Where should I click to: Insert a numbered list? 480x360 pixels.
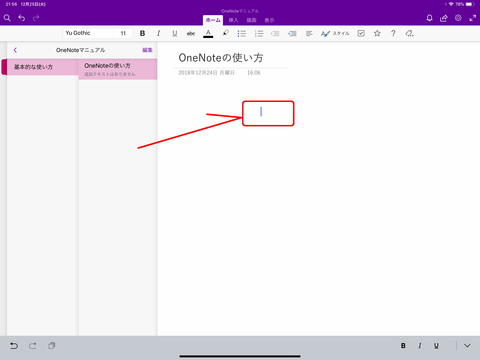pos(259,33)
